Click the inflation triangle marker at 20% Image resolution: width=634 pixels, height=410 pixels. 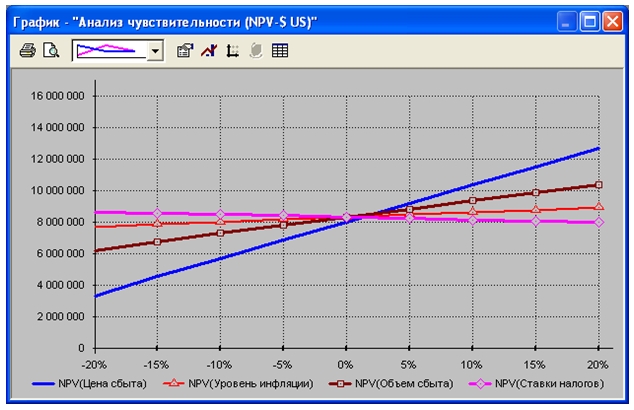(x=599, y=207)
